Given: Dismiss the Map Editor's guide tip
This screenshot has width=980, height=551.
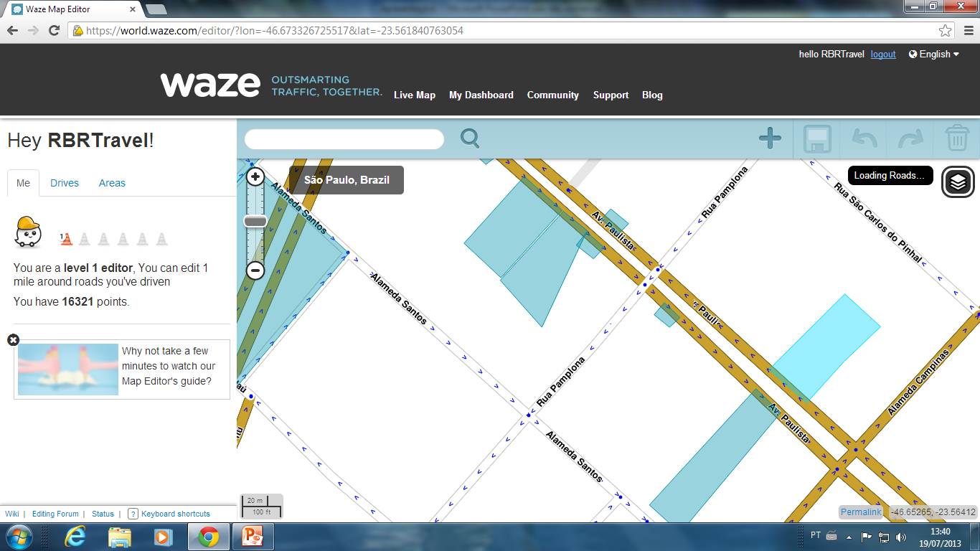Looking at the screenshot, I should pos(13,340).
